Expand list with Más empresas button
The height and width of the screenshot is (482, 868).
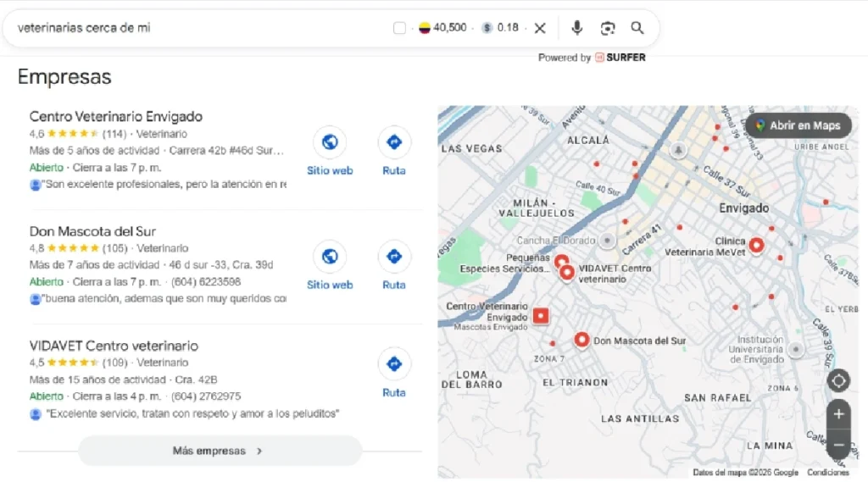click(220, 451)
